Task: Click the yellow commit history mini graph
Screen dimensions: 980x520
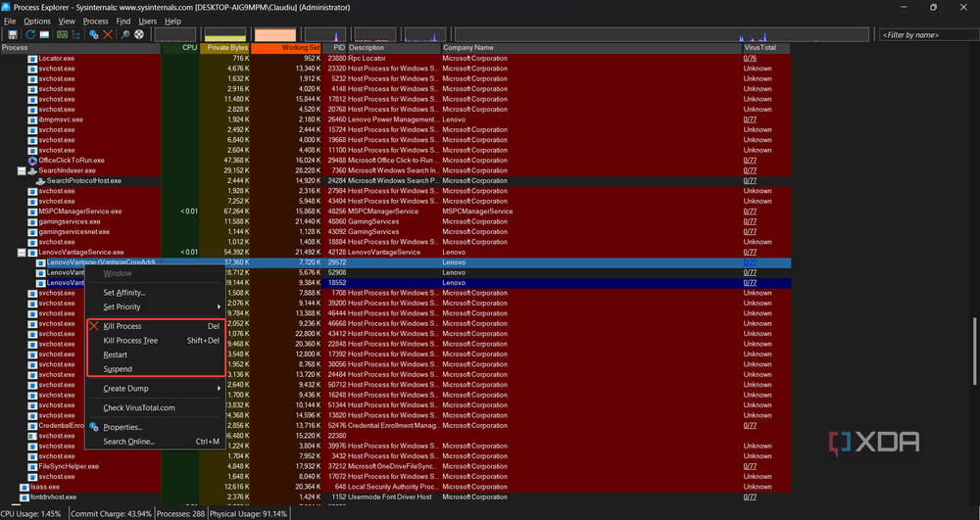Action: coord(225,35)
